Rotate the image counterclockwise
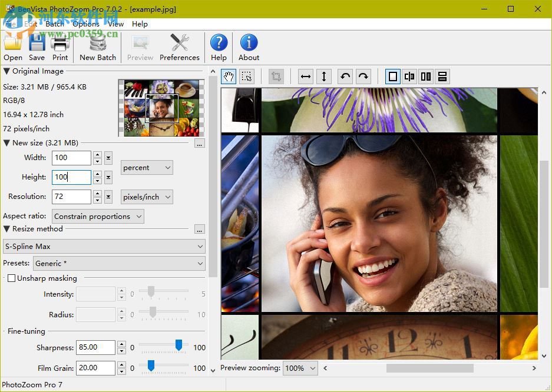552x392 pixels. point(346,76)
